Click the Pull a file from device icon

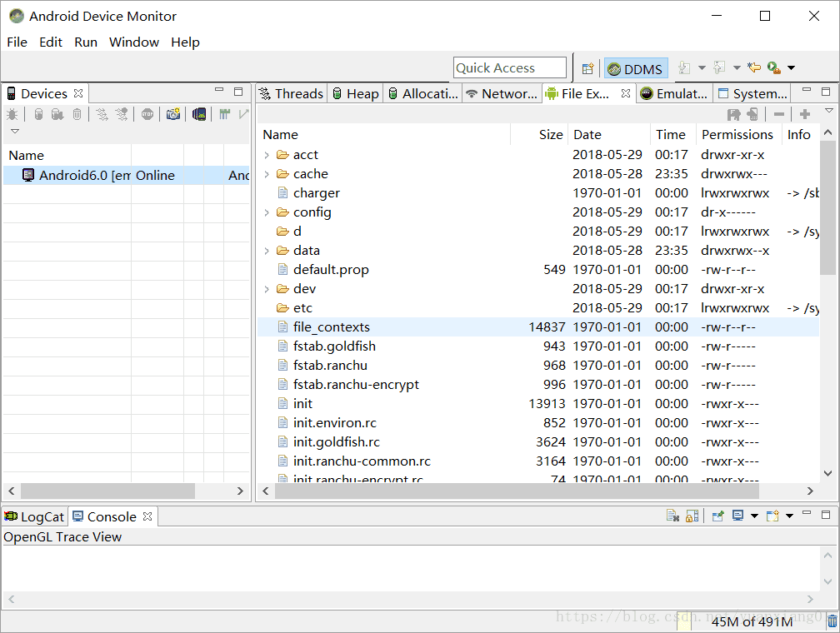coord(733,114)
